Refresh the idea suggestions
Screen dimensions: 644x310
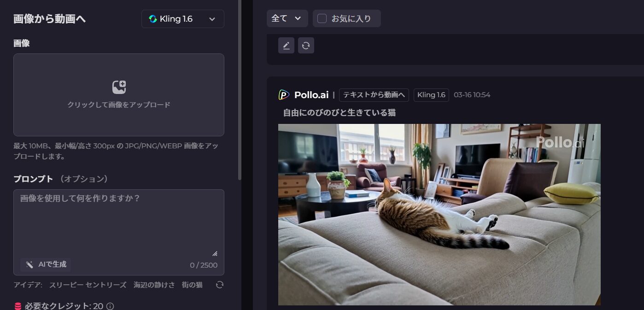click(x=220, y=285)
